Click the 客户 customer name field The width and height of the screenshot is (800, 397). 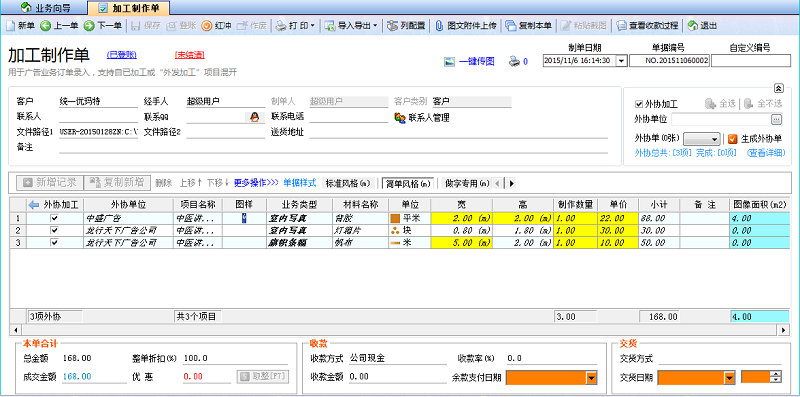pyautogui.click(x=98, y=101)
